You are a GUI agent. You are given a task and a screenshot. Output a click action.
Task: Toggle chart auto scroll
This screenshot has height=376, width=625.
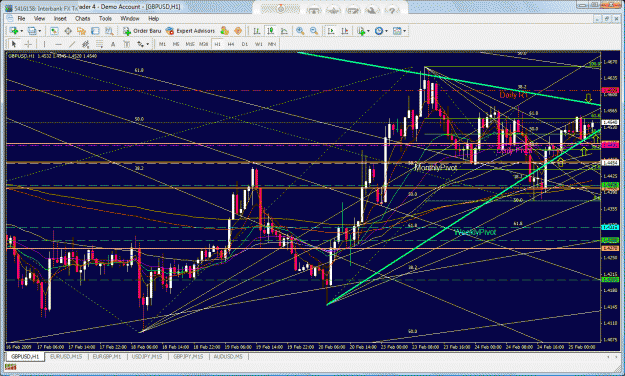click(331, 31)
